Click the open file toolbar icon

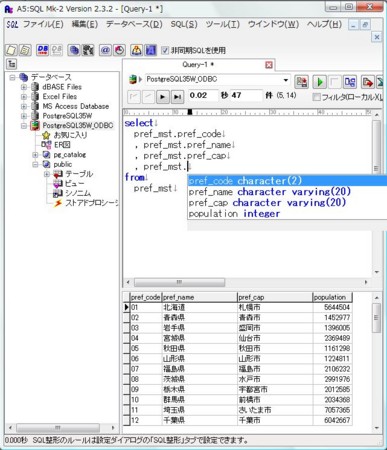pos(25,50)
